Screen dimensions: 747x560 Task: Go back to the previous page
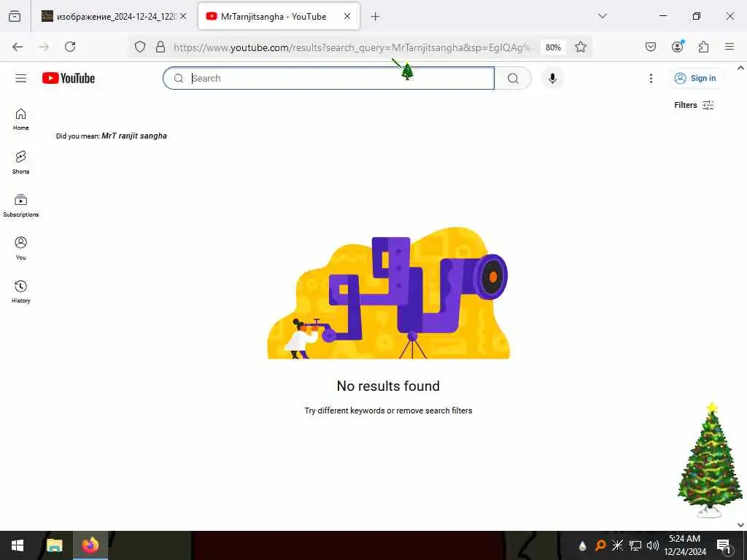click(x=18, y=47)
